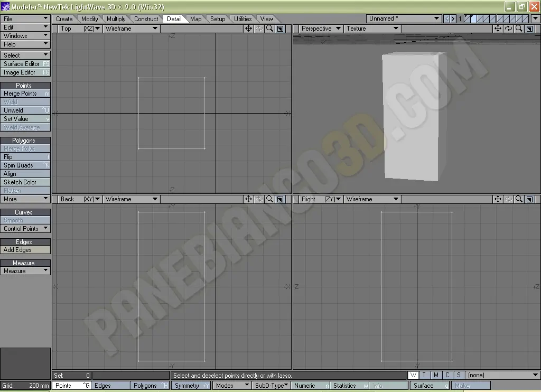Toggle the C color map button
Image resolution: width=541 pixels, height=392 pixels.
447,375
